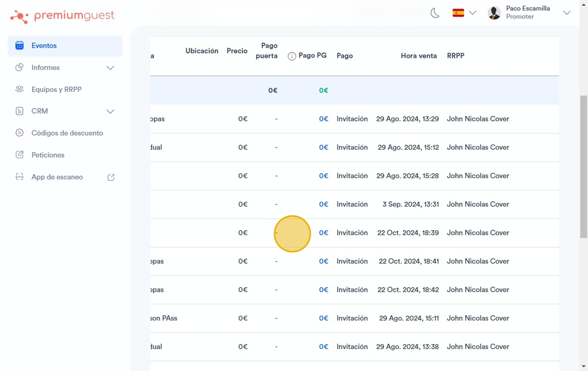Expand the user account menu chevron

click(x=566, y=13)
